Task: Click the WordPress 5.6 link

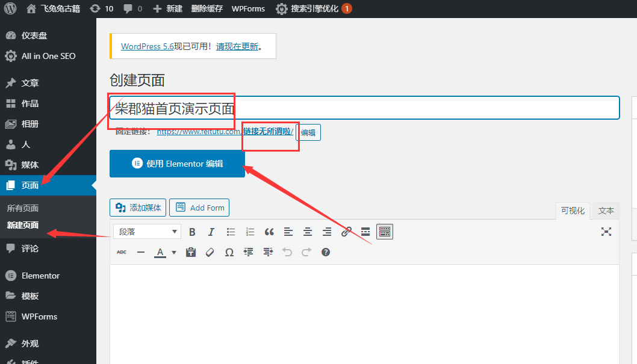Action: click(x=148, y=46)
